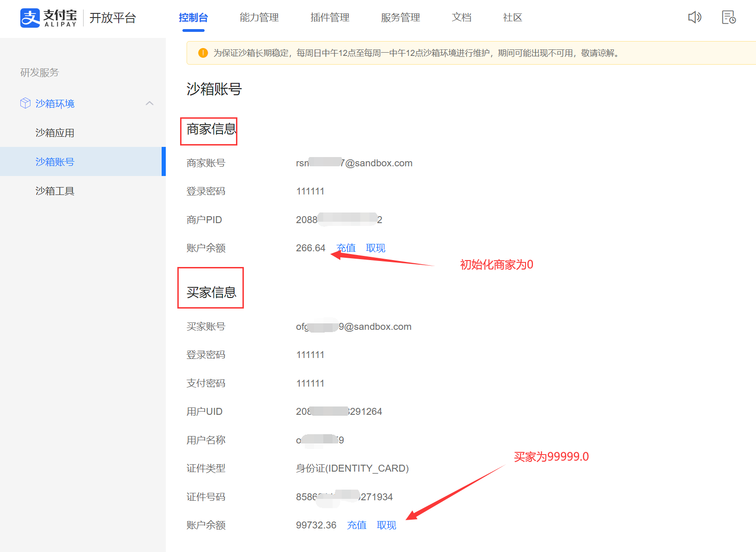
Task: Click merchant account balance 取现 link
Action: click(x=375, y=248)
